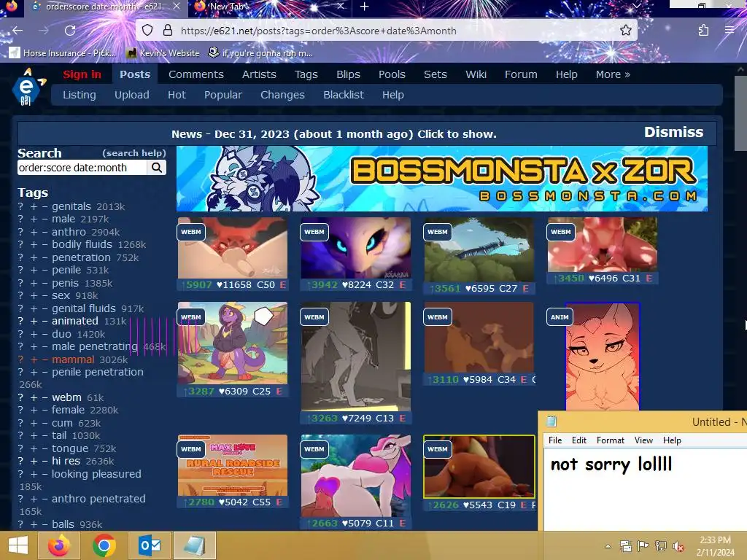Click the site security padlock icon
Image resolution: width=747 pixels, height=560 pixels.
[x=167, y=31]
